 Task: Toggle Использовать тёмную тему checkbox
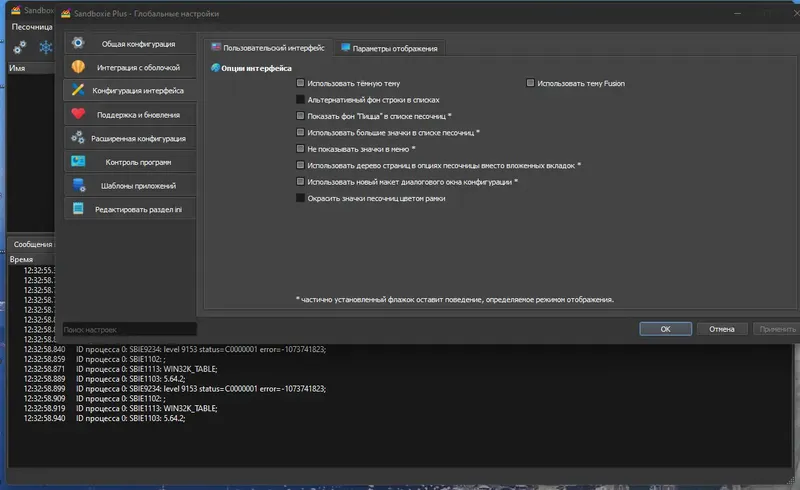300,83
